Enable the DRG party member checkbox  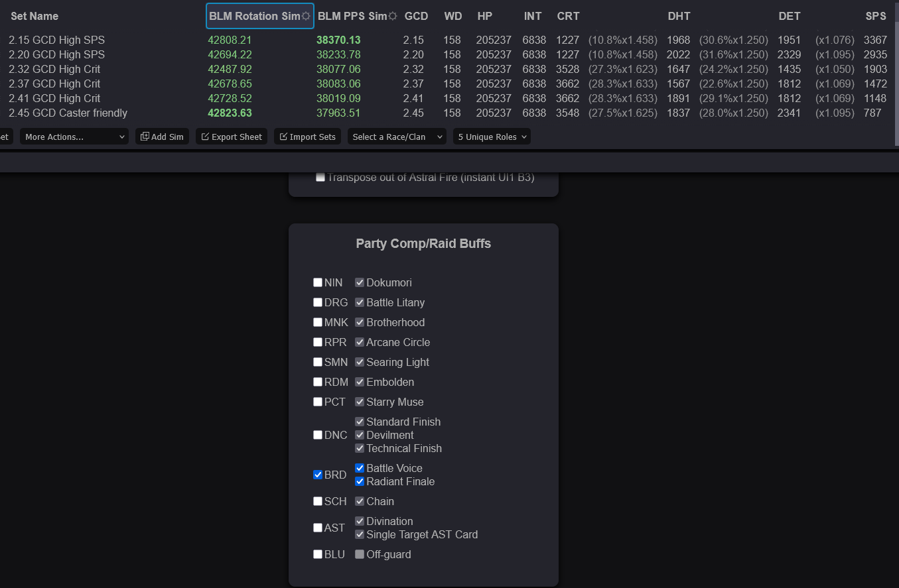[x=318, y=302]
